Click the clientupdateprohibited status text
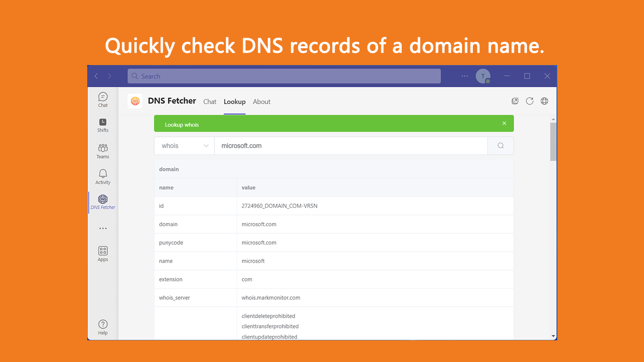Screen dimensions: 644x362 [269, 337]
